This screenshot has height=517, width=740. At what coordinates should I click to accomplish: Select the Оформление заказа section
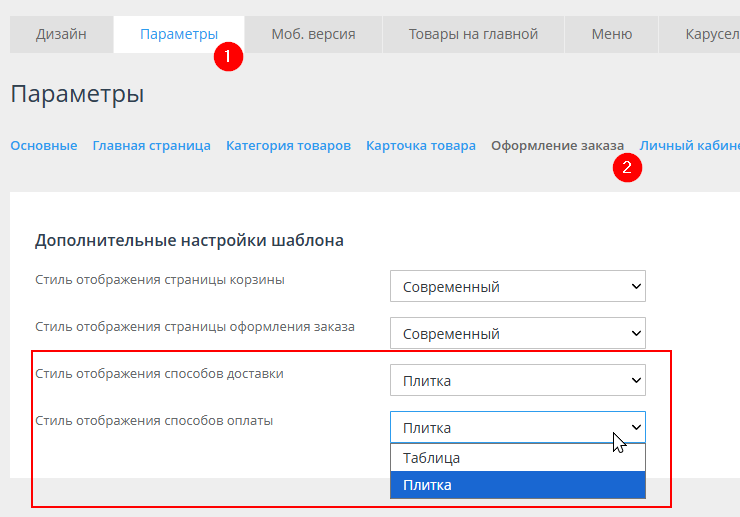556,145
